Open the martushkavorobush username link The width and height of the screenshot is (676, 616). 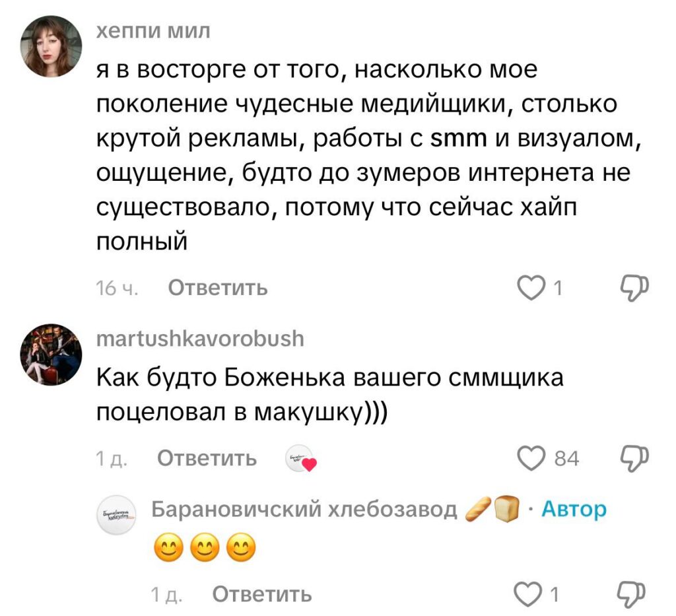point(200,339)
